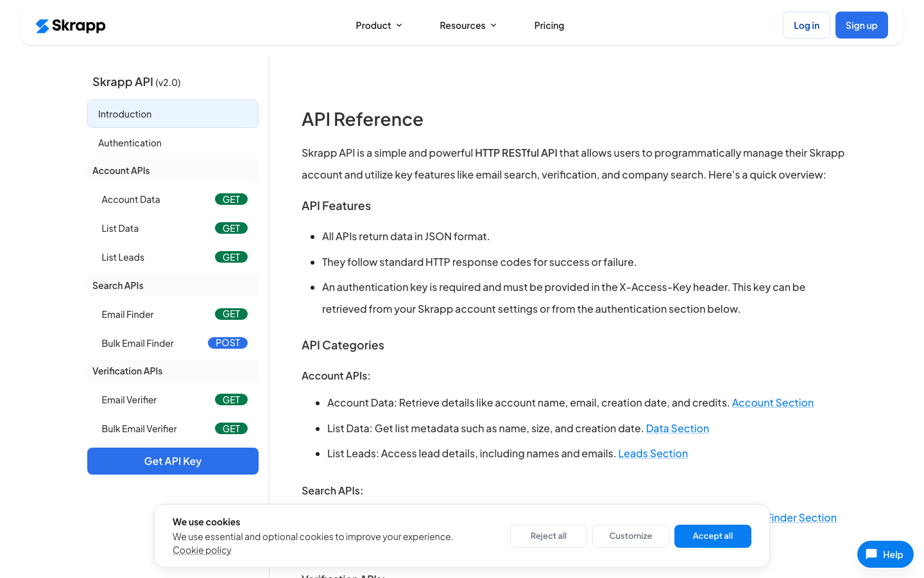The height and width of the screenshot is (578, 924).
Task: Click the GET badge beside Email Verifier
Action: point(231,399)
